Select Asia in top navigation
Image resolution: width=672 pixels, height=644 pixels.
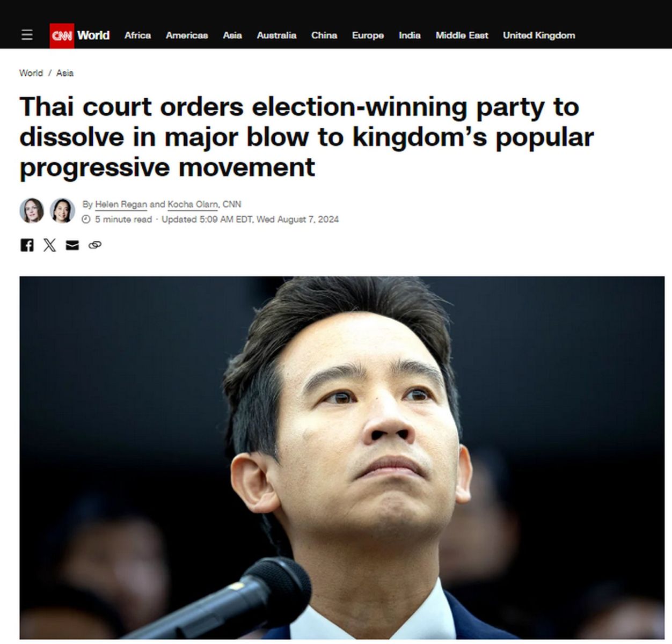(x=232, y=35)
